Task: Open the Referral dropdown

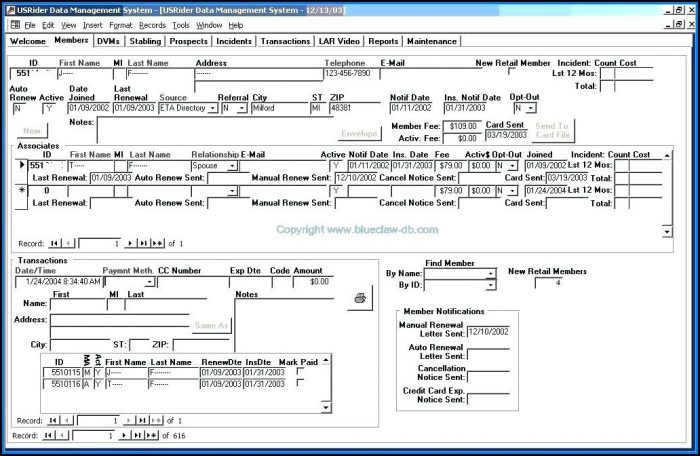Action: coord(242,108)
